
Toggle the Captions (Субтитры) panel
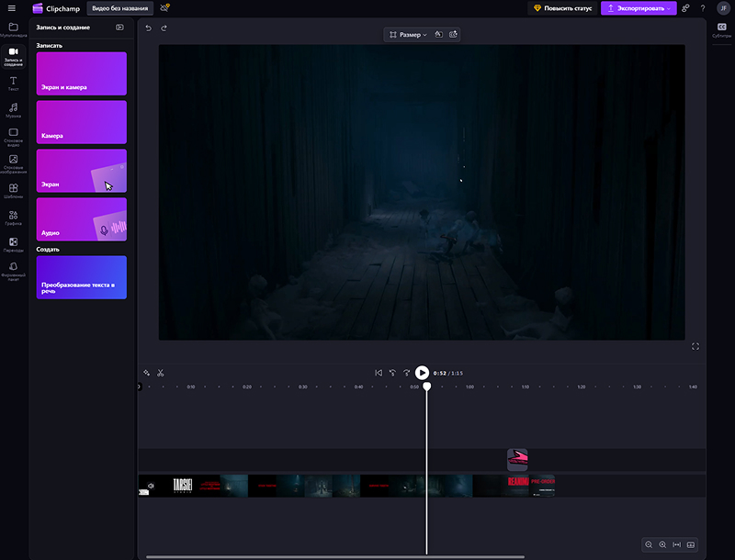721,29
